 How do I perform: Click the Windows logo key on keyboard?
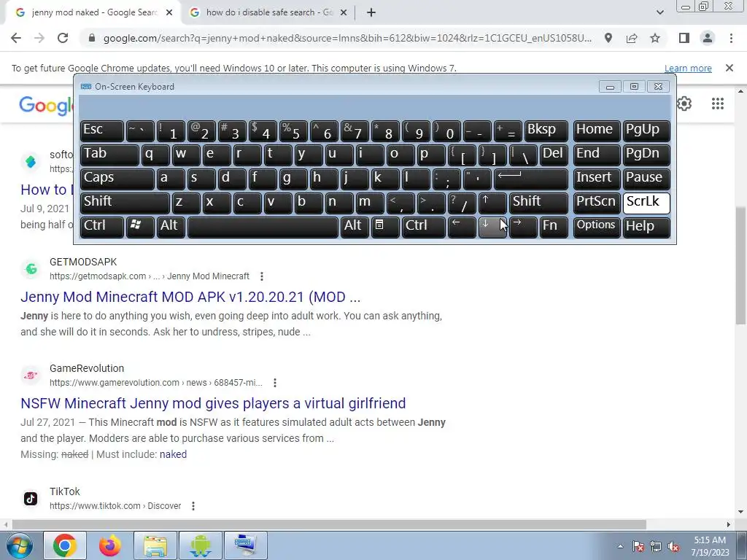tap(140, 227)
